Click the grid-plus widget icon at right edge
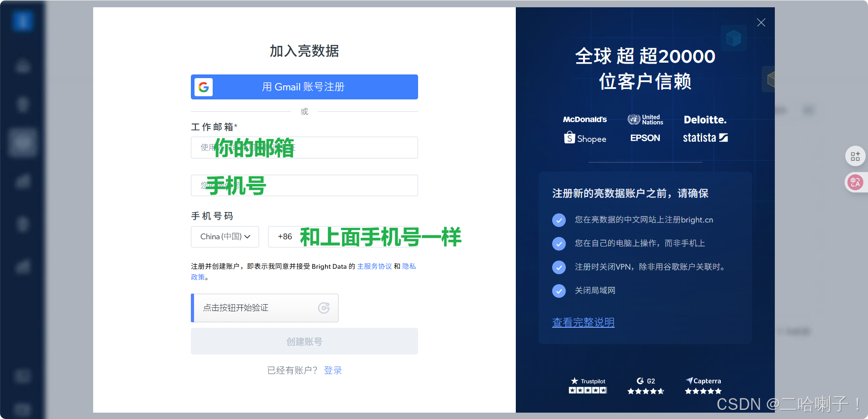The width and height of the screenshot is (868, 419). [x=855, y=157]
